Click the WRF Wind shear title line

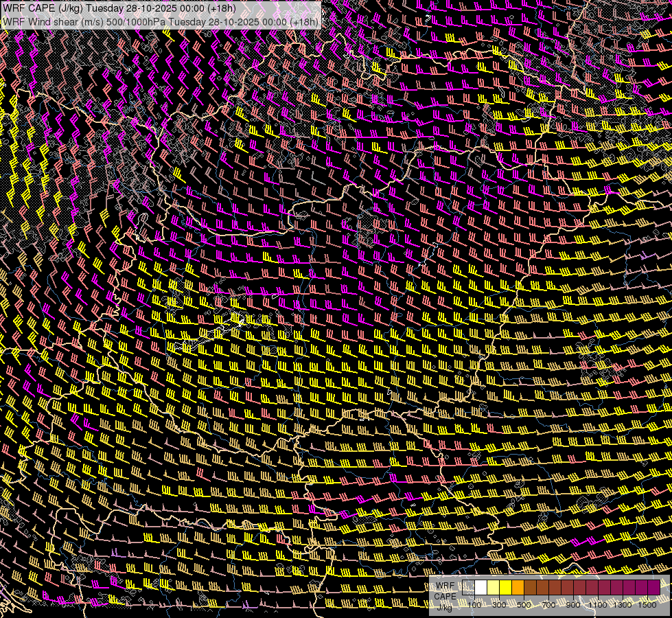(161, 22)
